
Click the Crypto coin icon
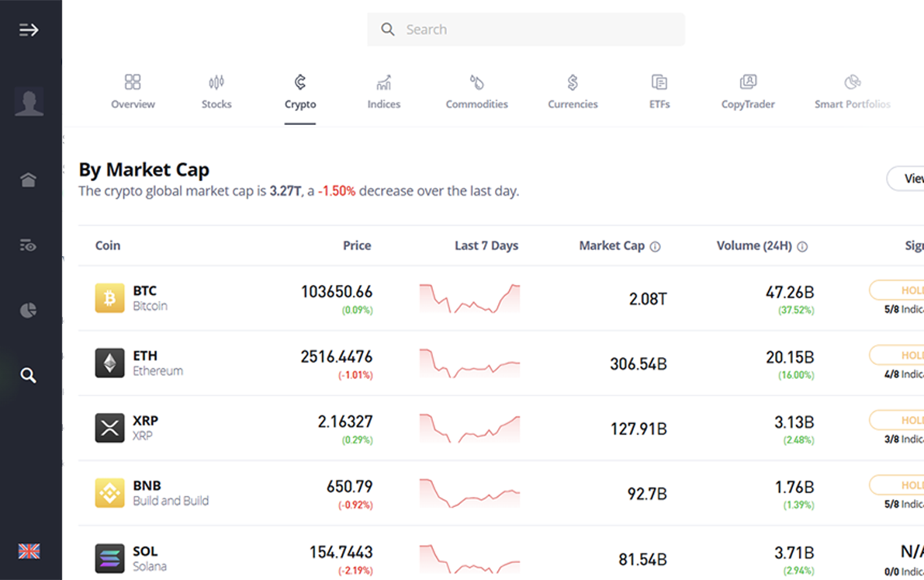tap(300, 82)
